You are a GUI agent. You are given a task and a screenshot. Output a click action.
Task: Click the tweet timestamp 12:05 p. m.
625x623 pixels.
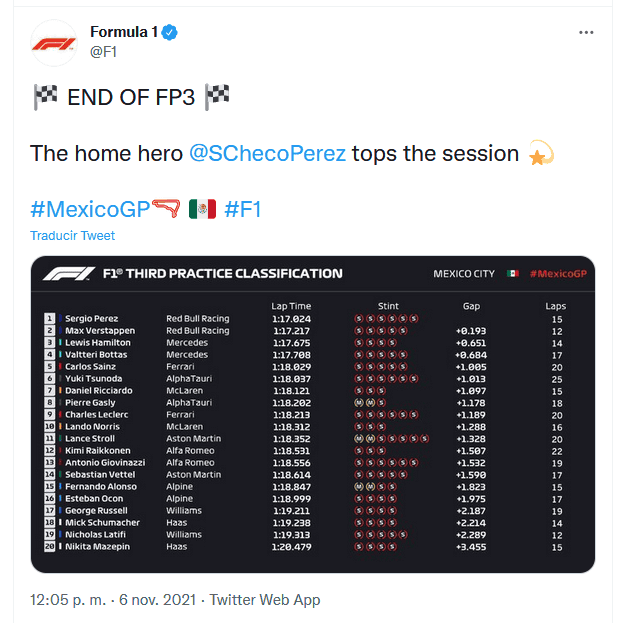(69, 600)
